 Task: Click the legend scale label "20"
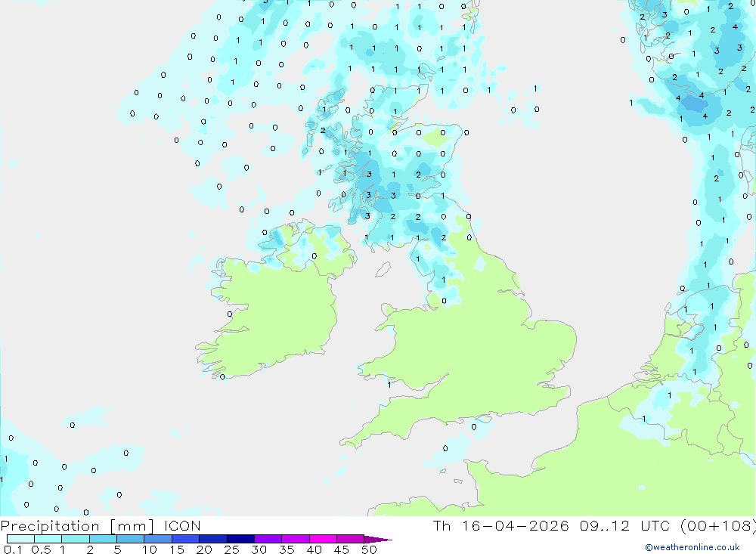tap(204, 549)
